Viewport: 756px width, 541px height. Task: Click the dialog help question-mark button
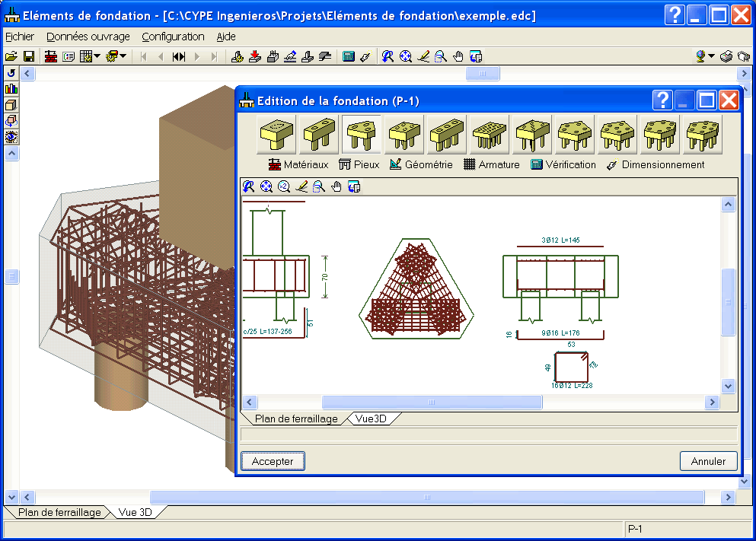coord(662,100)
